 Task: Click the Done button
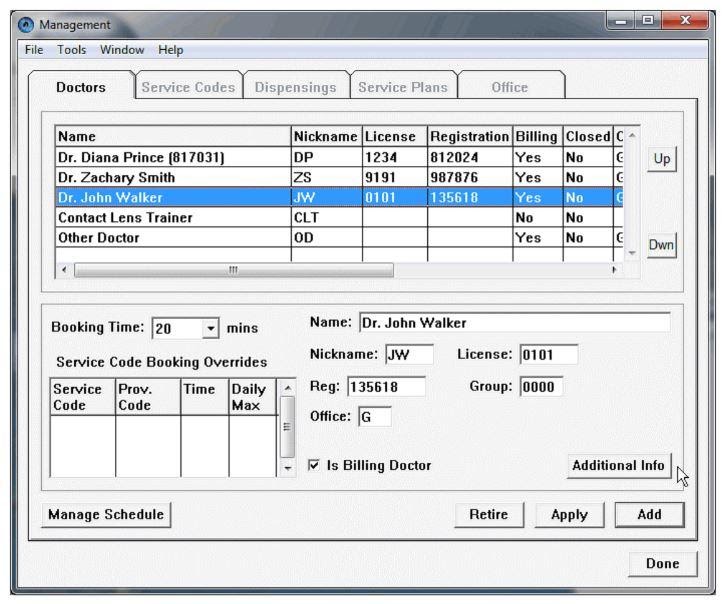coord(663,563)
